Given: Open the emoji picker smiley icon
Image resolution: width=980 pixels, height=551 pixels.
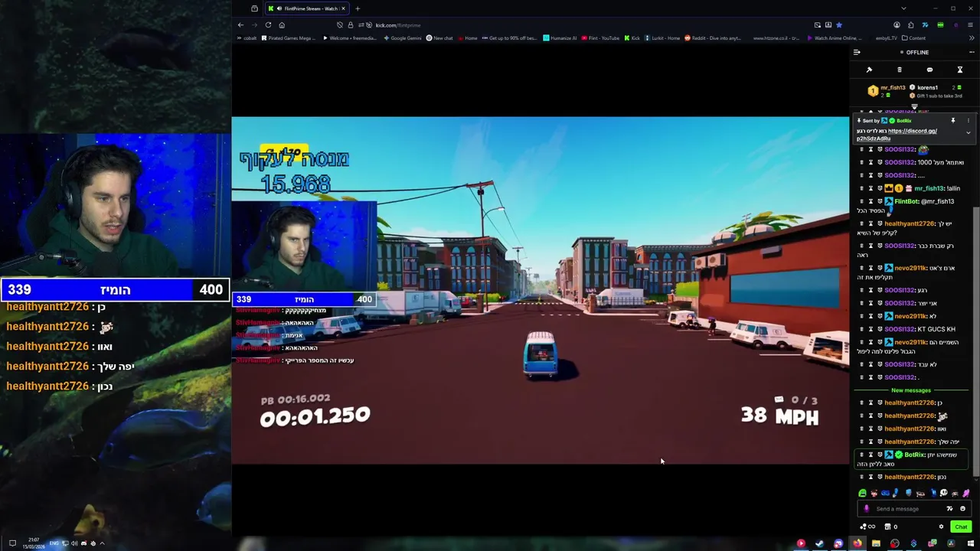Looking at the screenshot, I should tap(962, 509).
